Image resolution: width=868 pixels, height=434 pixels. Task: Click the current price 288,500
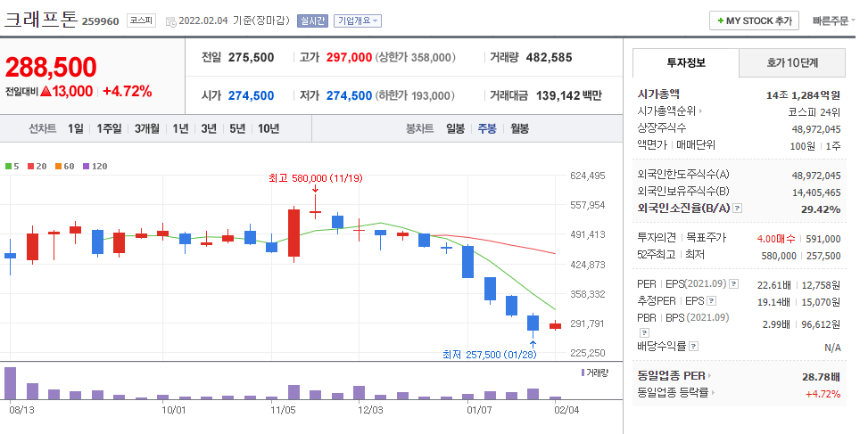click(51, 68)
